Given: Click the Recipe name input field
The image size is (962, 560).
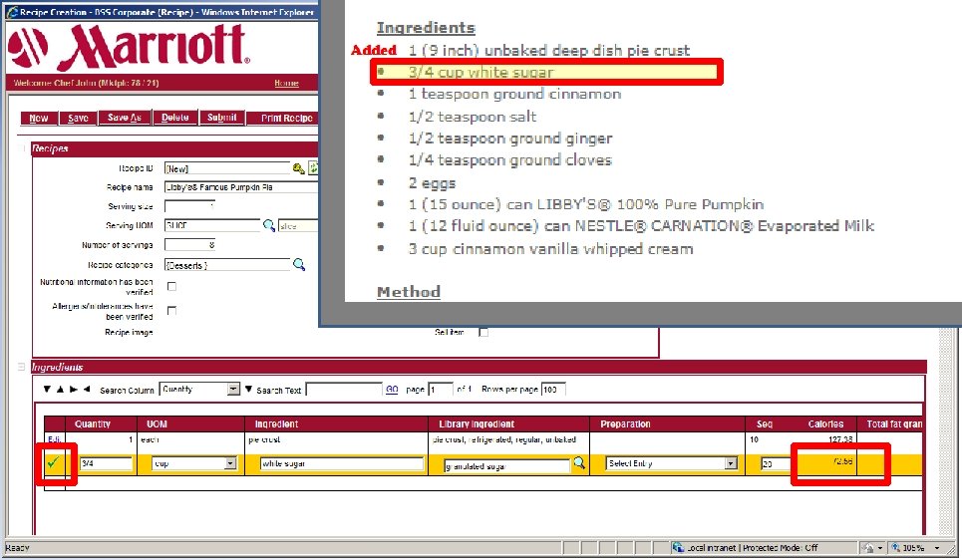Looking at the screenshot, I should [x=241, y=187].
